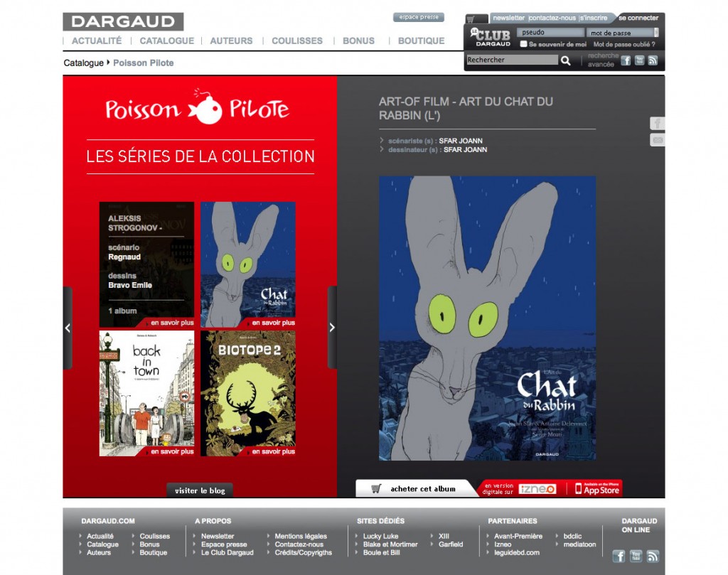Open YouTube icon in footer
Image resolution: width=728 pixels, height=575 pixels.
click(636, 556)
